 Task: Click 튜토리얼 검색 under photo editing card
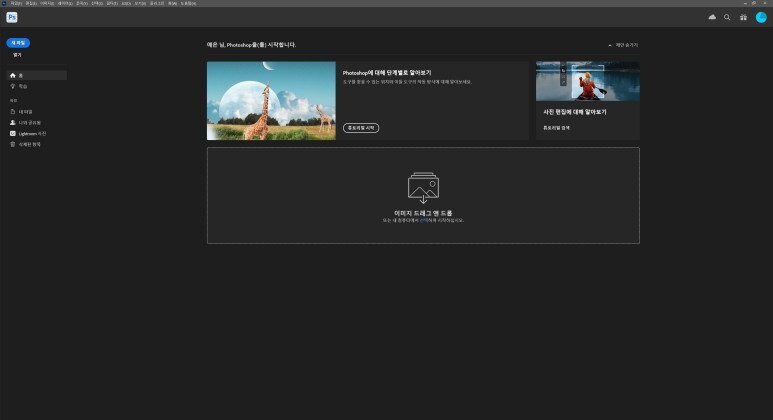[556, 128]
